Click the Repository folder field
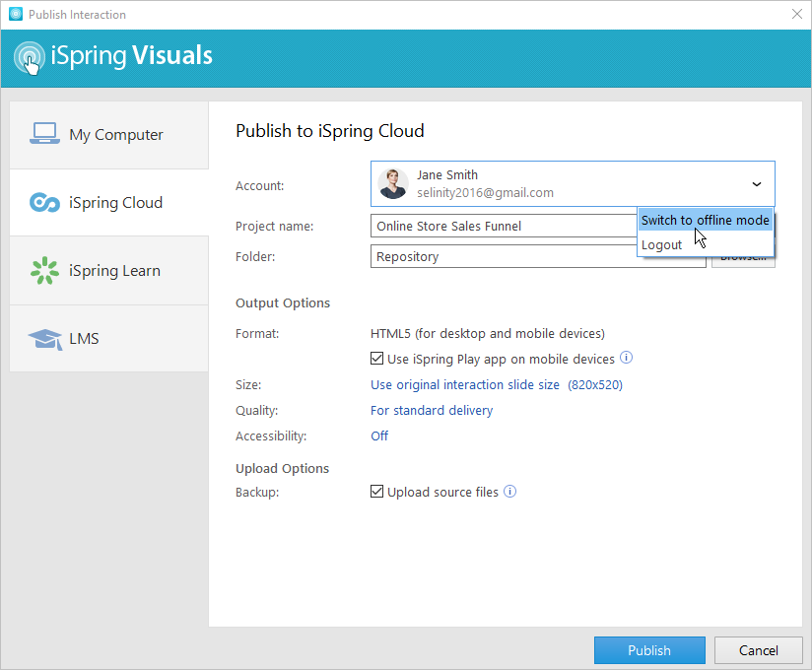 [538, 256]
